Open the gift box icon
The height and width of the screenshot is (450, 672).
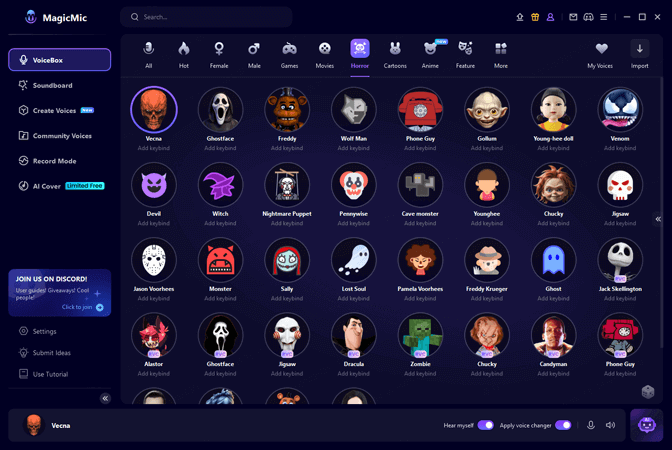click(535, 17)
